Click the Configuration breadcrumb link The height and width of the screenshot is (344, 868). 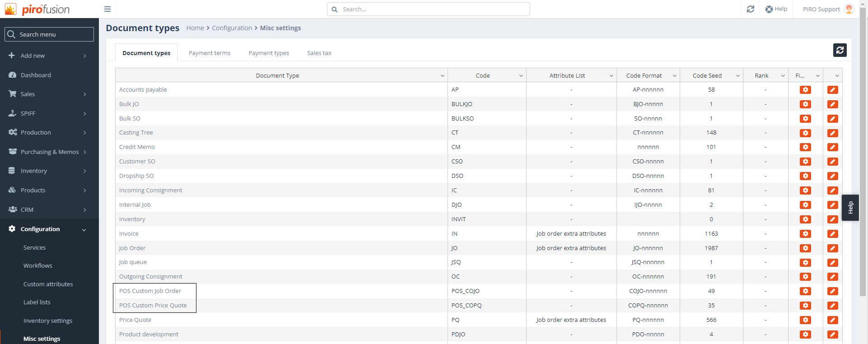point(232,28)
